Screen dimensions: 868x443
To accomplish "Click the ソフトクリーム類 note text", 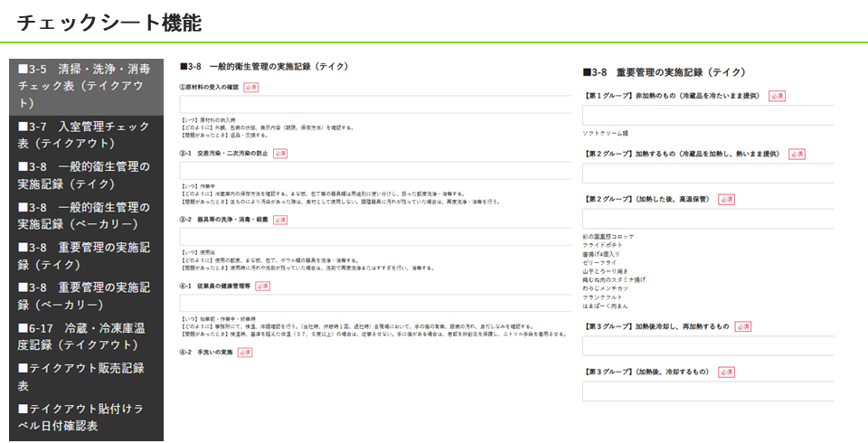I will [x=605, y=134].
